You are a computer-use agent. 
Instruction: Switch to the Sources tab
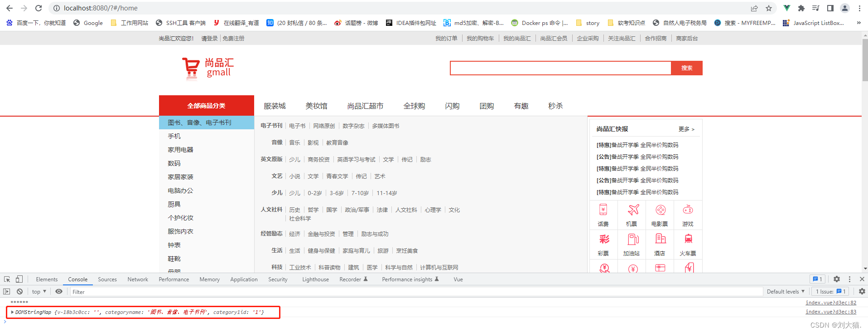pyautogui.click(x=107, y=279)
